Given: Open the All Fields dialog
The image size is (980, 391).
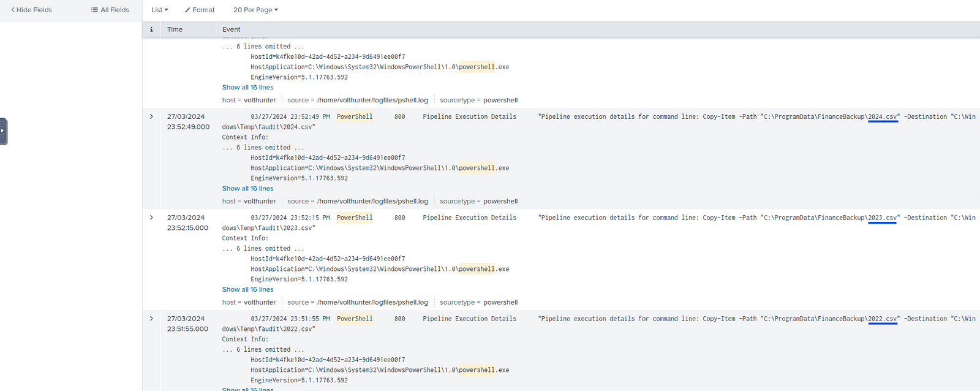Looking at the screenshot, I should pos(110,10).
